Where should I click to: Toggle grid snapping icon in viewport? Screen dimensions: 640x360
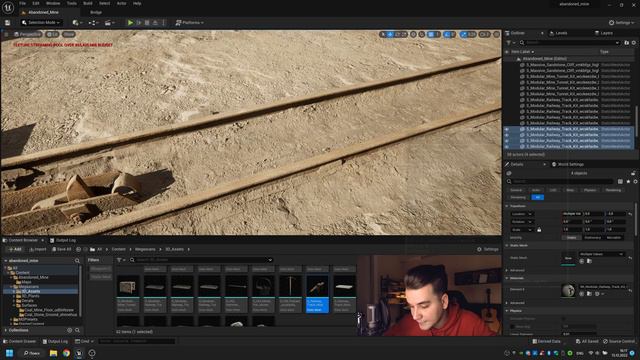[431, 35]
